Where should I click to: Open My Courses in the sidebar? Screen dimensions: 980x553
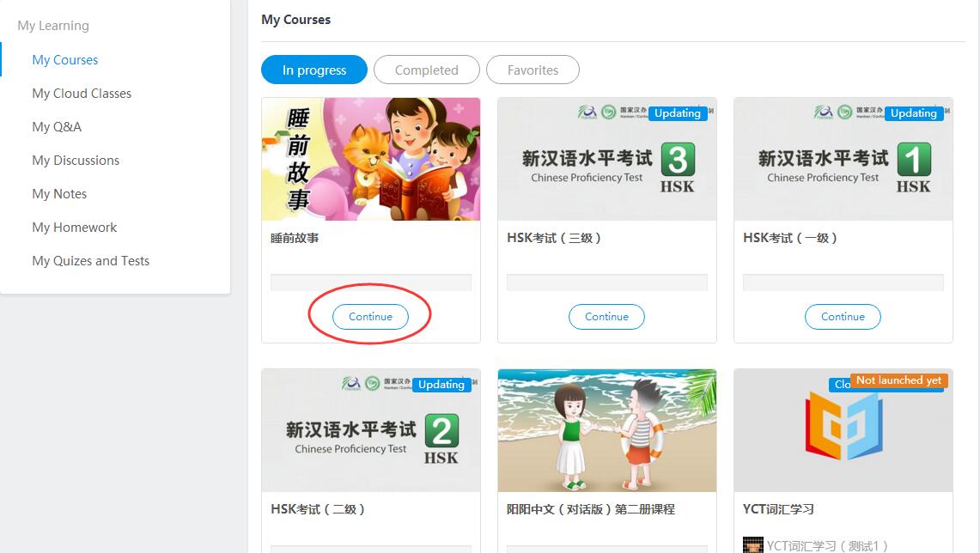tap(65, 60)
